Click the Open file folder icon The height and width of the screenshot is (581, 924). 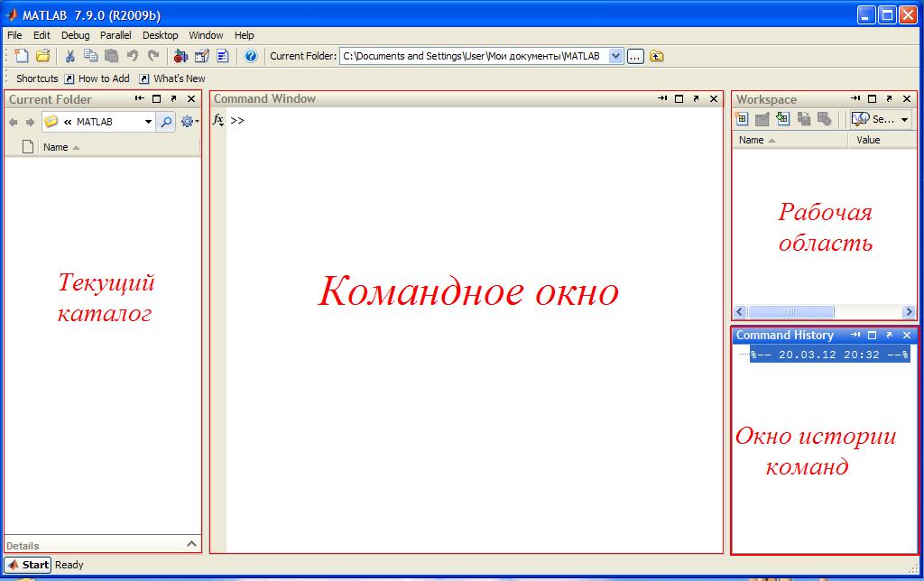click(42, 56)
